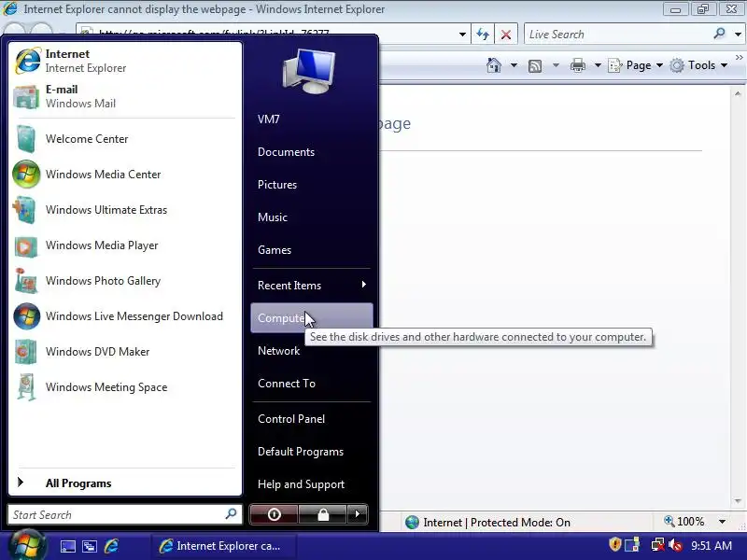
Task: Open Windows Live Messenger Download
Action: (x=125, y=316)
